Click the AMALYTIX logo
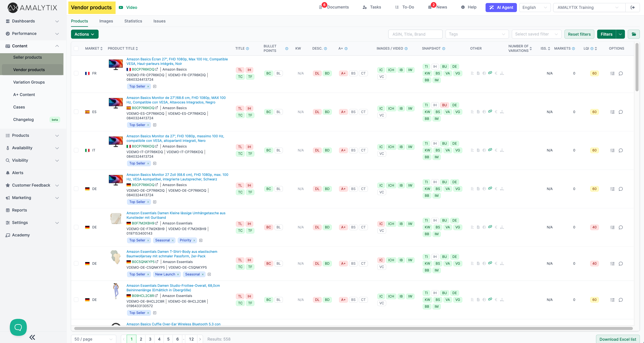The width and height of the screenshot is (644, 343). [32, 8]
